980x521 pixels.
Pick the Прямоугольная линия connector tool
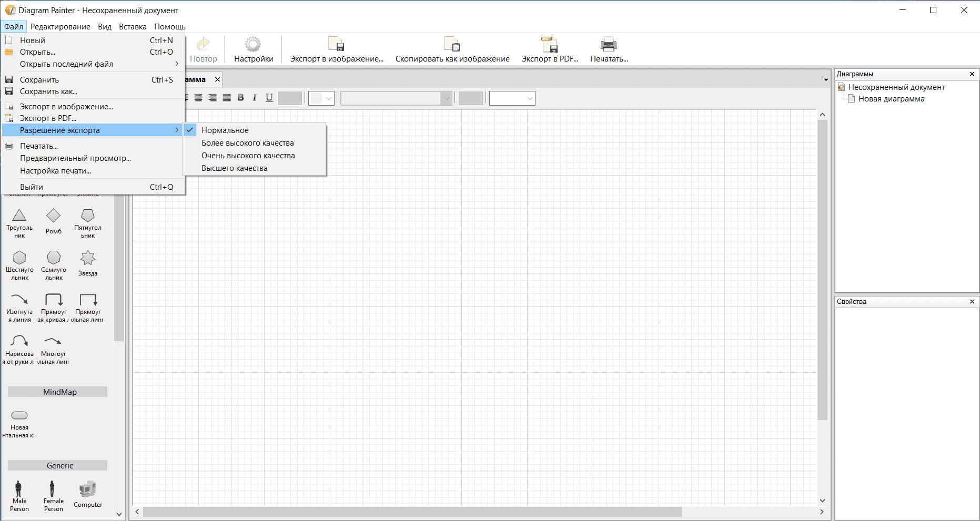88,307
